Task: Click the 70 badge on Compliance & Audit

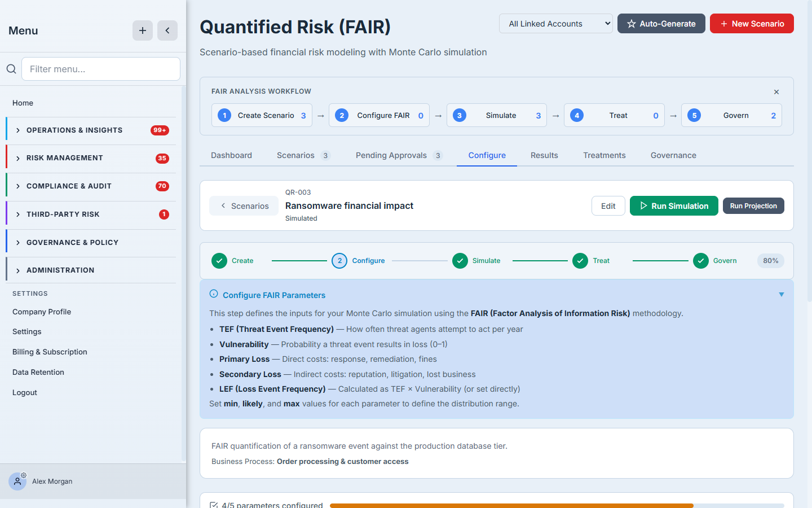Action: [x=162, y=186]
